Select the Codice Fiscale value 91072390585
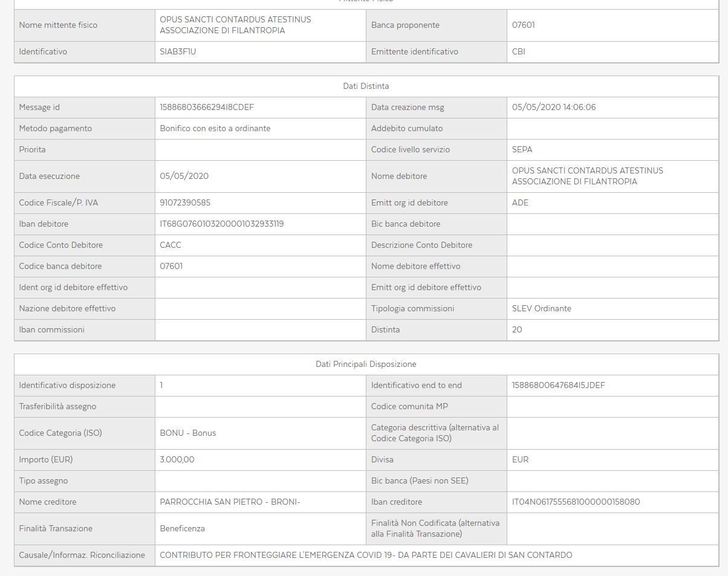The width and height of the screenshot is (728, 576). (185, 203)
